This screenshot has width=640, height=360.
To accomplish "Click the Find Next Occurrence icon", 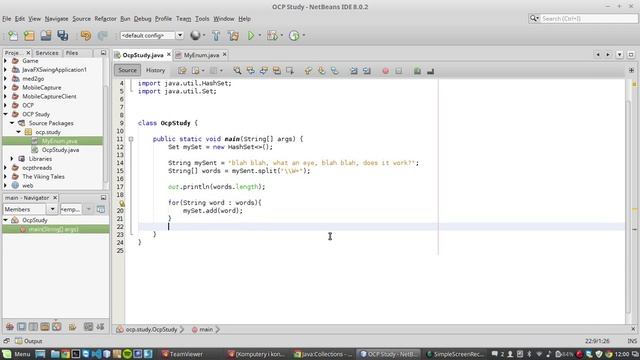I will [264, 71].
